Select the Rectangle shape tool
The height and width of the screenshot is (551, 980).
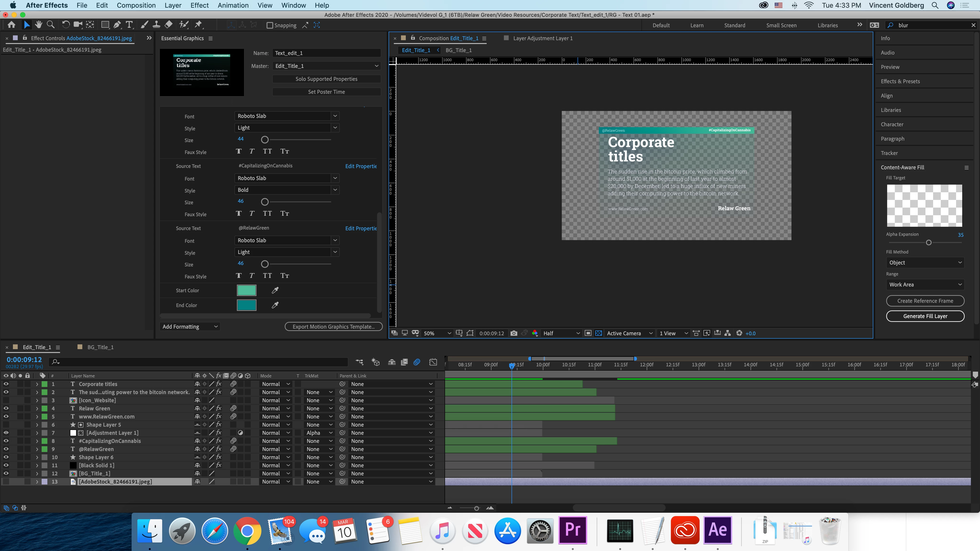[105, 25]
